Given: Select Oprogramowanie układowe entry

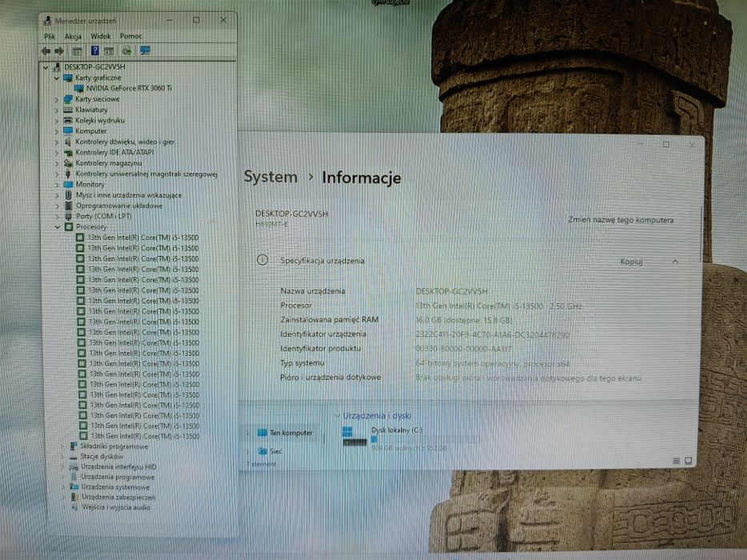Looking at the screenshot, I should pyautogui.click(x=119, y=206).
